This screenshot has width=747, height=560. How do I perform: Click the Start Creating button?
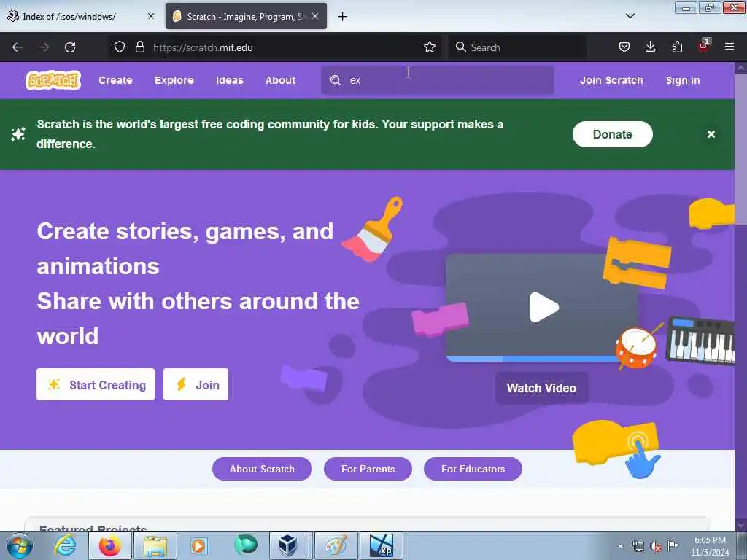96,384
